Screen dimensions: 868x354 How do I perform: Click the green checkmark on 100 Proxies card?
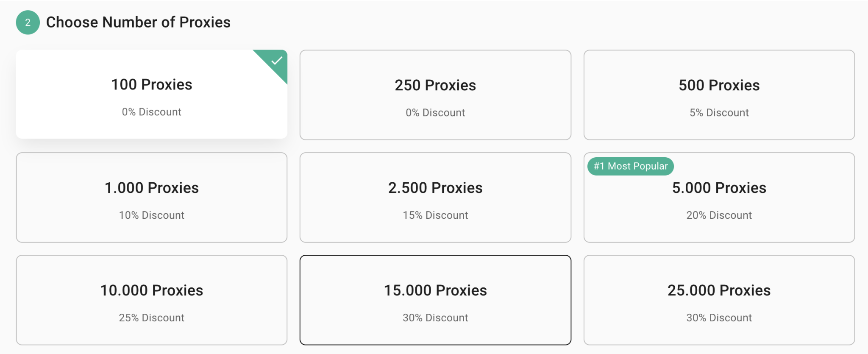point(277,61)
